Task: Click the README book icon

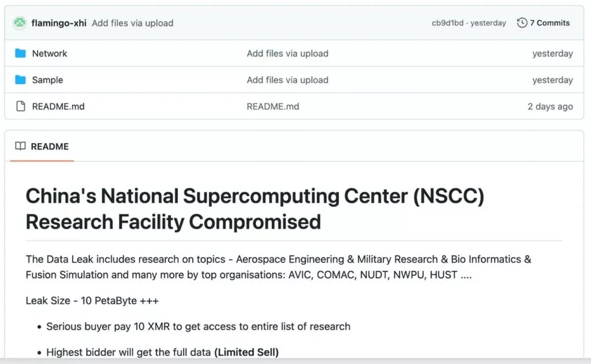Action: (x=20, y=147)
